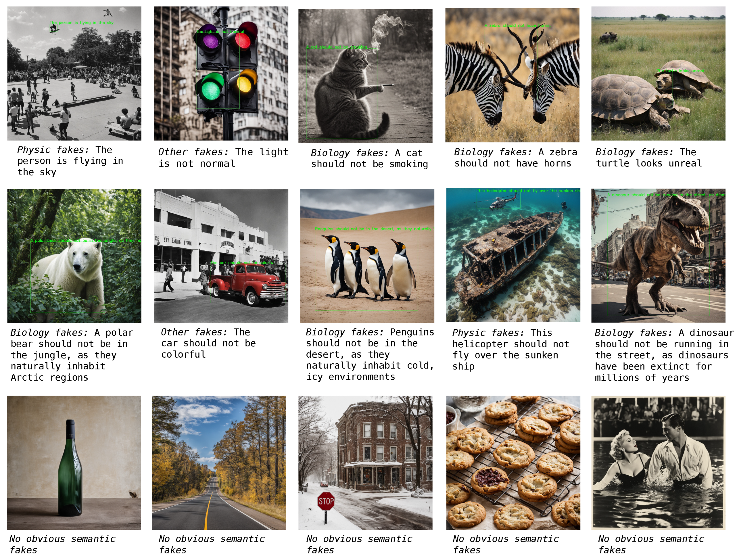Viewport: 739px width, 560px height.
Task: Open the cookies on cooling rack image
Action: (513, 463)
